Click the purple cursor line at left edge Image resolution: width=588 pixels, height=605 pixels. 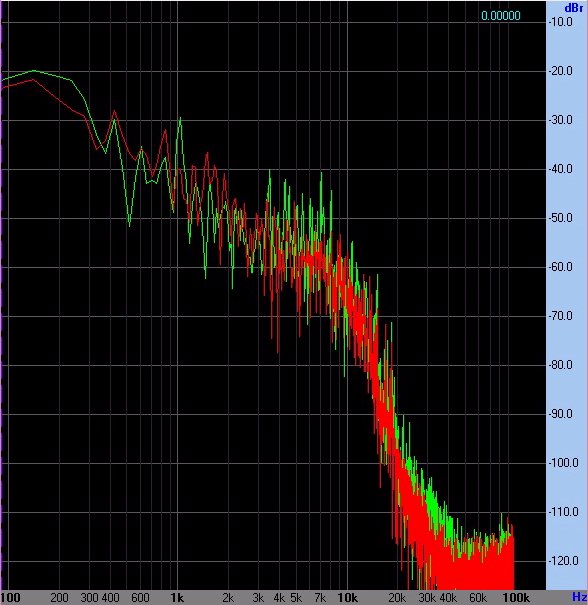pos(1,301)
